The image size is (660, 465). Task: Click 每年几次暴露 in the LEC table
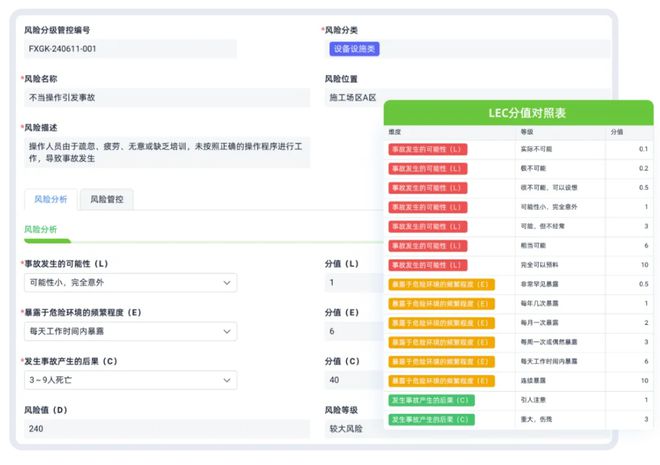540,303
